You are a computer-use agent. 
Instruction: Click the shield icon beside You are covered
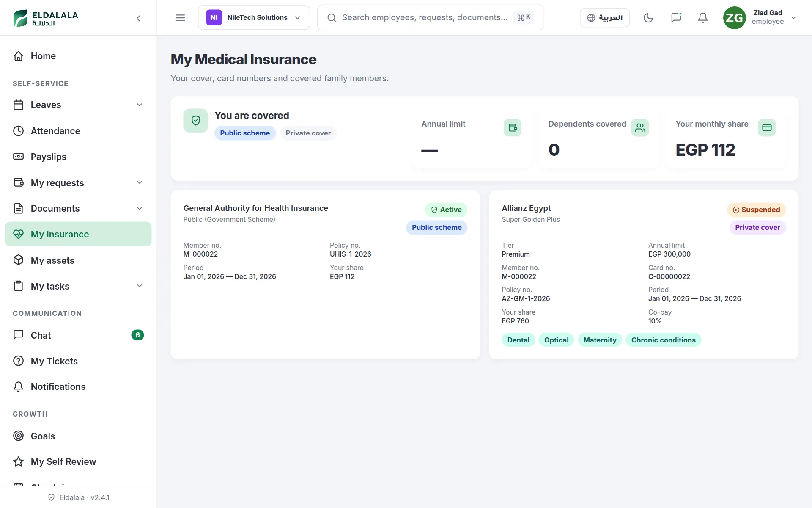[195, 121]
